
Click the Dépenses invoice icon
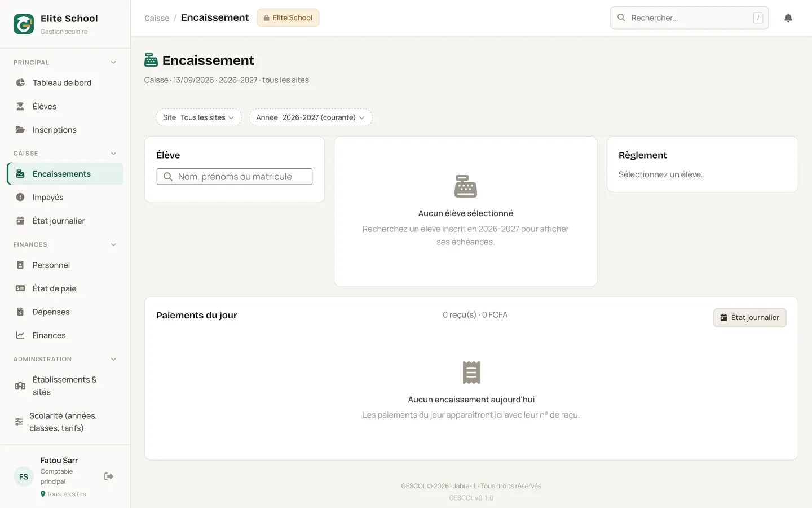point(20,312)
